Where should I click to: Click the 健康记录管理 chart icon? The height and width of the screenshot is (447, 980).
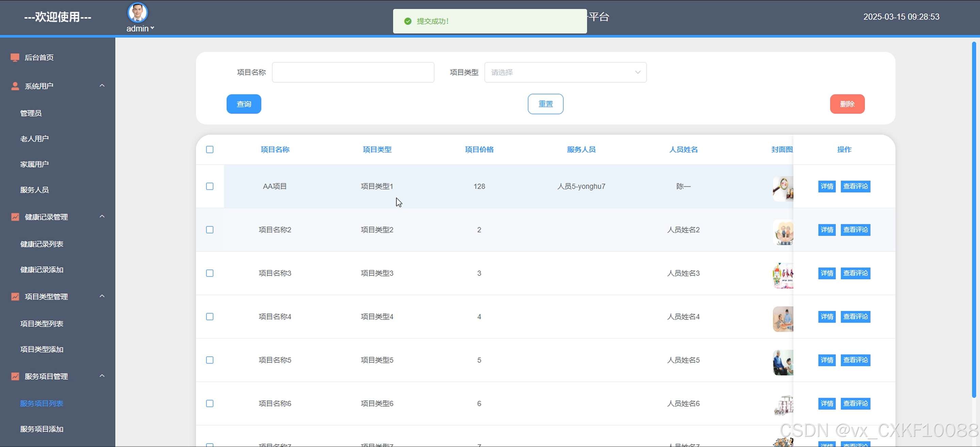pos(15,217)
